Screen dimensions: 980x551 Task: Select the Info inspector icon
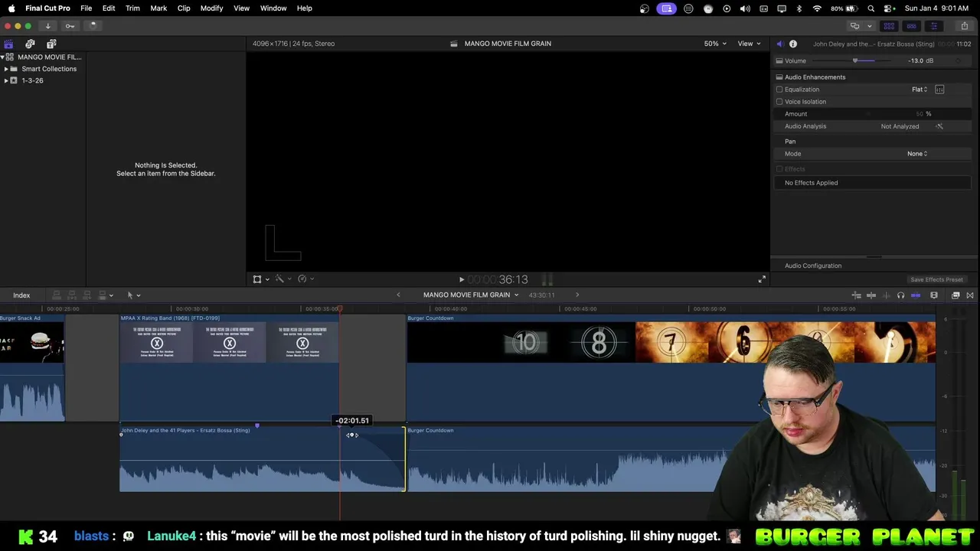pyautogui.click(x=793, y=44)
